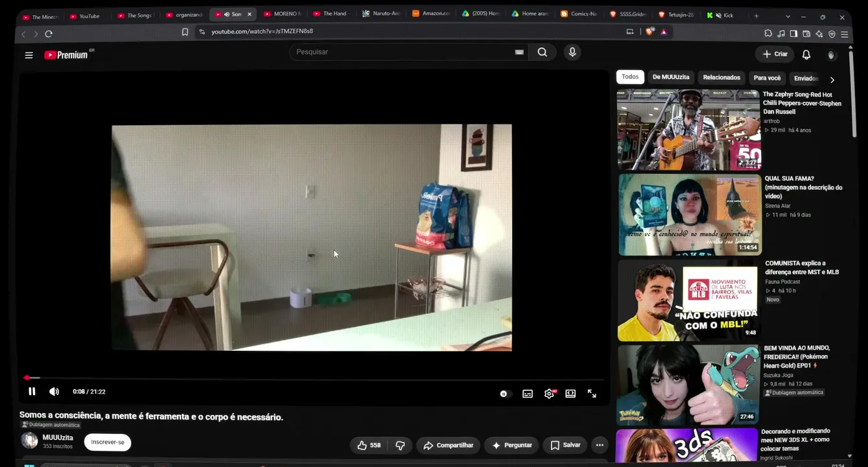The image size is (868, 467).
Task: Open Decorando e modificando NEW 3DS XL title
Action: pos(795,440)
